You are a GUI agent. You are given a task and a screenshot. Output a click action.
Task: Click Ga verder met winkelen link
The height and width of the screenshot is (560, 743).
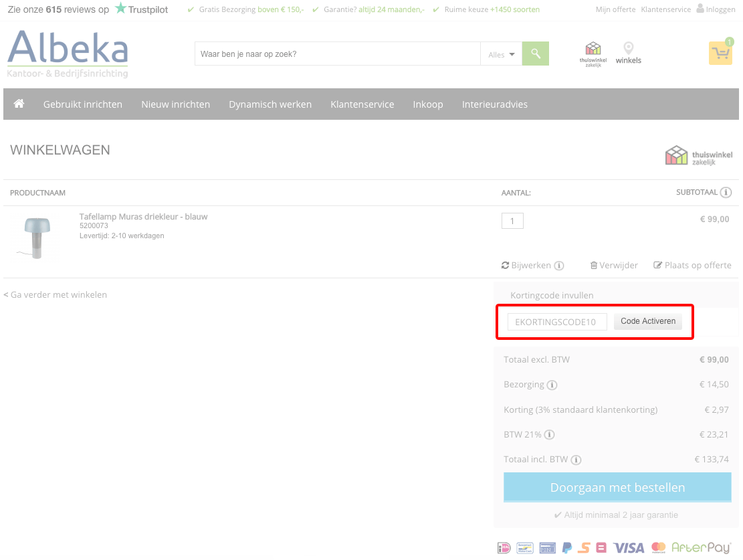[x=56, y=295]
